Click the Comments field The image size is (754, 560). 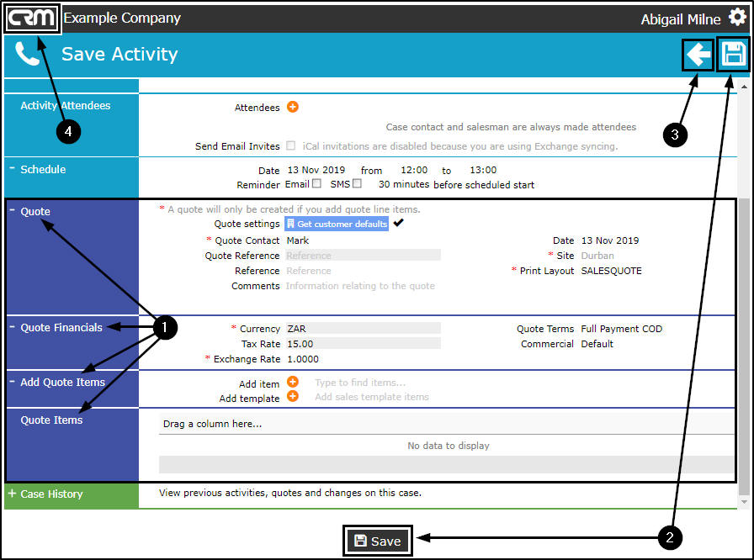(363, 286)
